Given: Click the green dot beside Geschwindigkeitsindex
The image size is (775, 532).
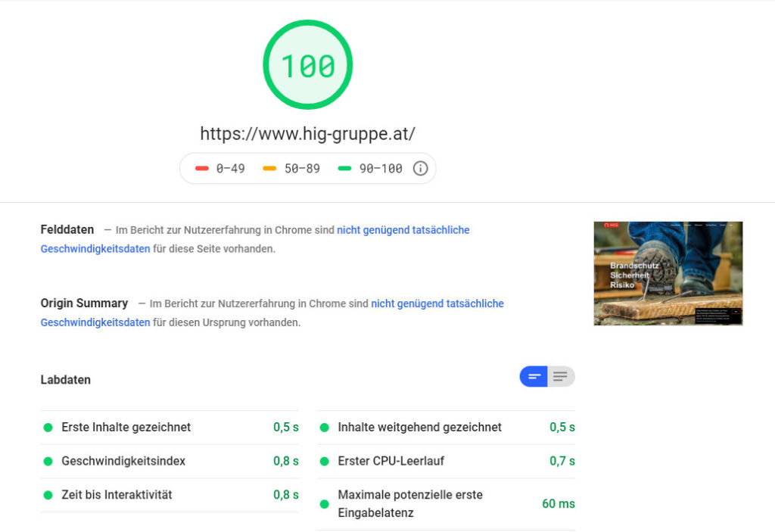Looking at the screenshot, I should pyautogui.click(x=48, y=462).
